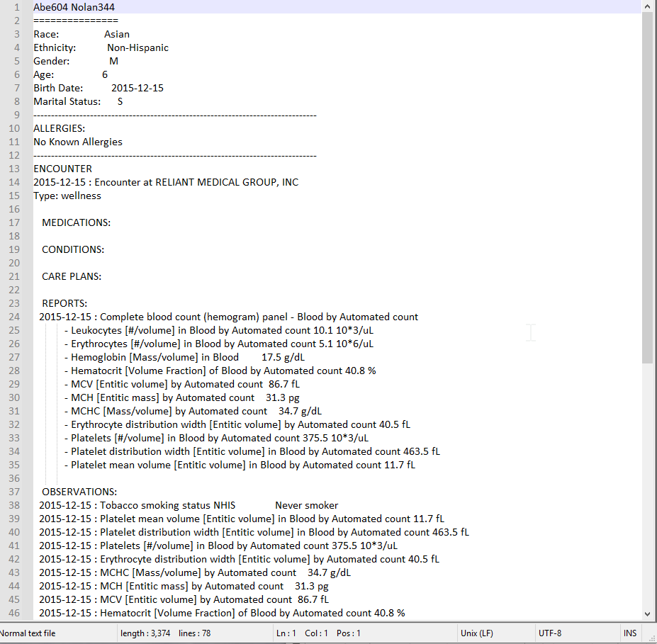This screenshot has width=657, height=644.
Task: Click the ALLERGIES: heading text
Action: click(x=59, y=128)
